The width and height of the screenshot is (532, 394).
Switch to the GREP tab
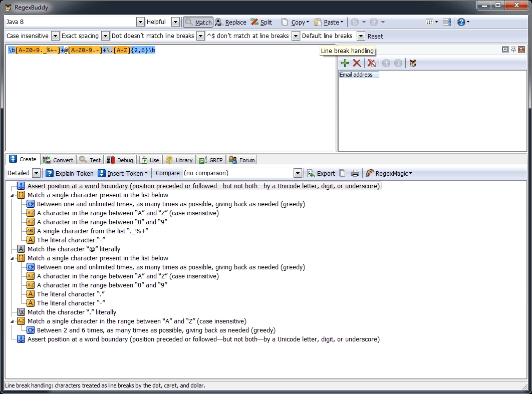click(x=211, y=160)
